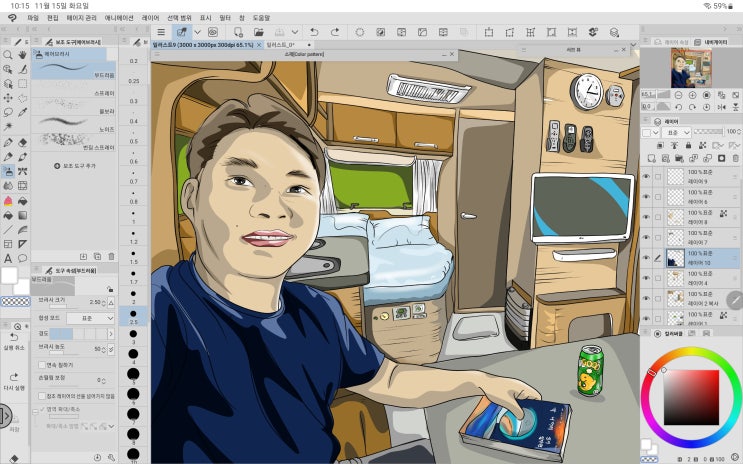Delete layer with trash icon in Layers panel
The height and width of the screenshot is (464, 743).
pos(735,158)
